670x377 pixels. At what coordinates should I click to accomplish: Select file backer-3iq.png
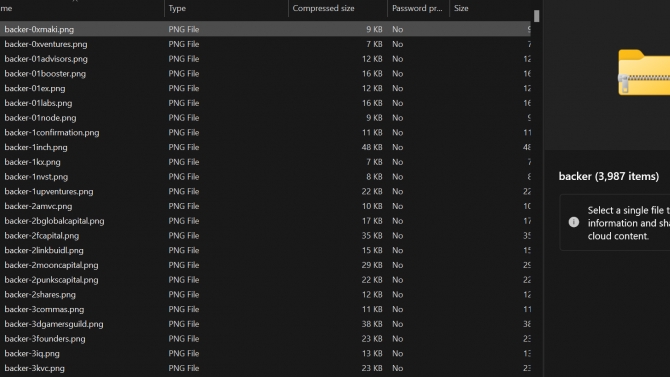[x=32, y=354]
